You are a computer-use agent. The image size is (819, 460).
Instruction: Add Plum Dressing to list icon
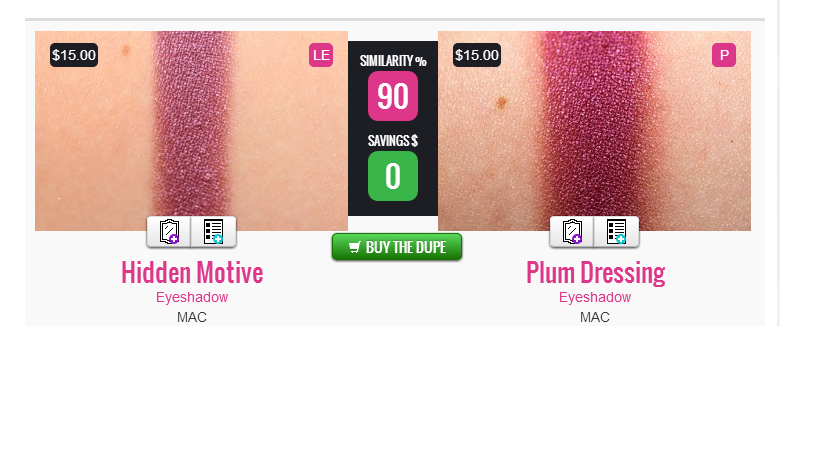pyautogui.click(x=616, y=232)
